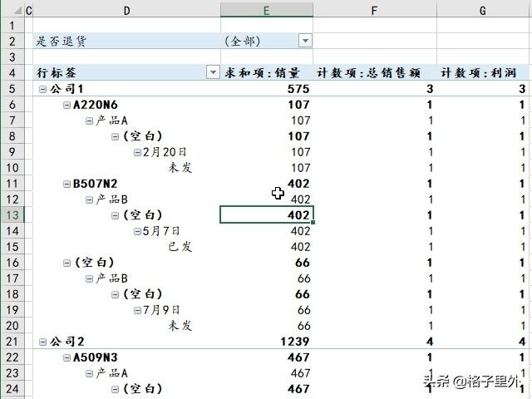Viewport: 532px width, 399px height.
Task: Collapse 产品A under A220N6
Action: (90, 121)
